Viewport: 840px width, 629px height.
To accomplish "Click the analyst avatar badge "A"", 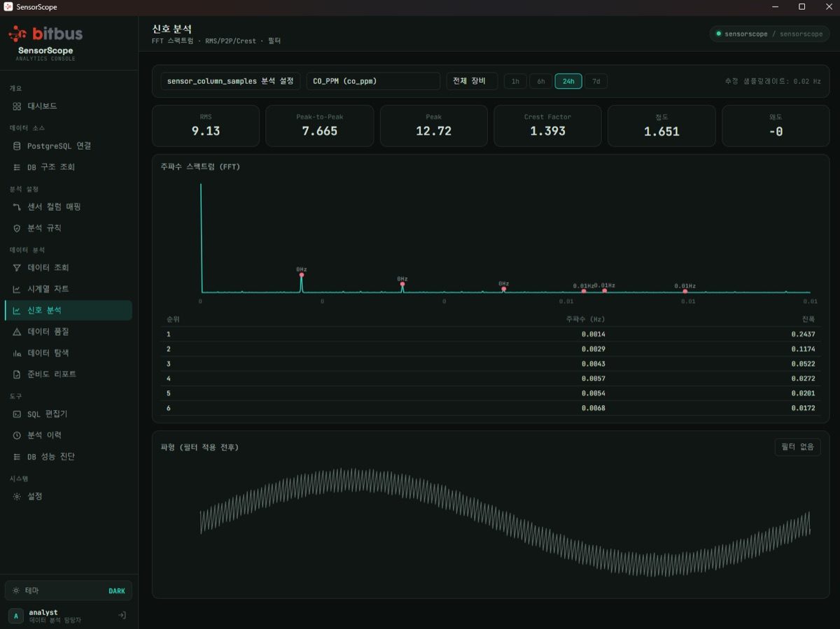I will pyautogui.click(x=16, y=616).
